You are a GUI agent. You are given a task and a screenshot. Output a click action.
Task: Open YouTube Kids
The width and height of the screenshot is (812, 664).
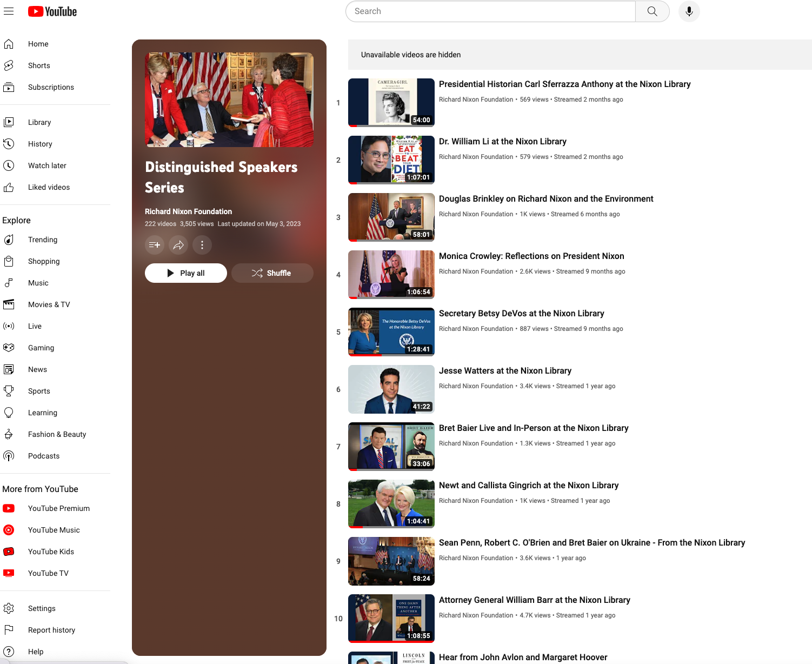tap(55, 552)
